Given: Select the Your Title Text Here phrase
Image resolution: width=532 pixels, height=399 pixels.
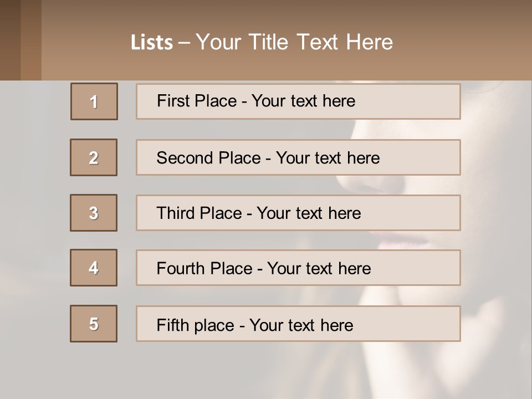Looking at the screenshot, I should tap(294, 42).
